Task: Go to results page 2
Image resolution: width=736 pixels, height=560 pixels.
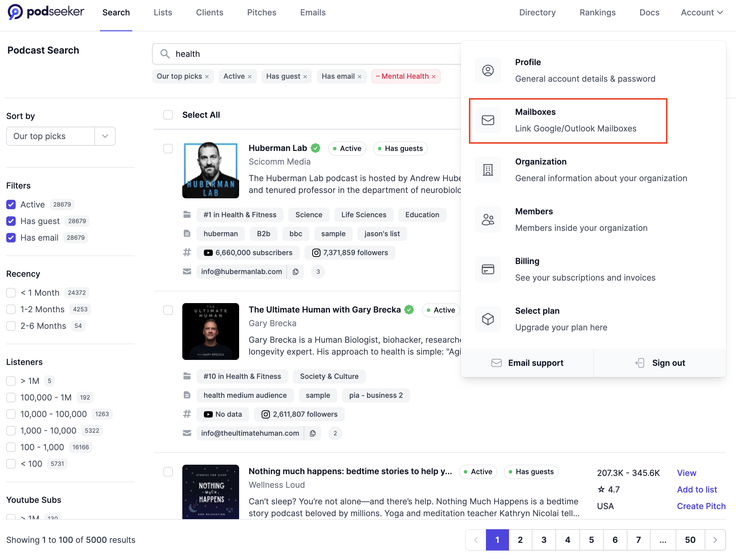Action: tap(520, 540)
